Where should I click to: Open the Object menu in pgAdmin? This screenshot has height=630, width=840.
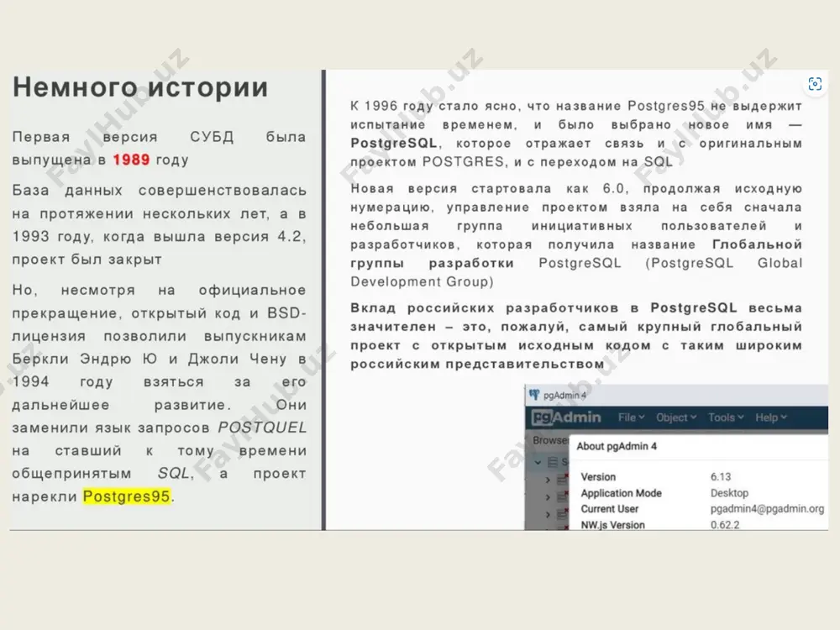pos(676,417)
